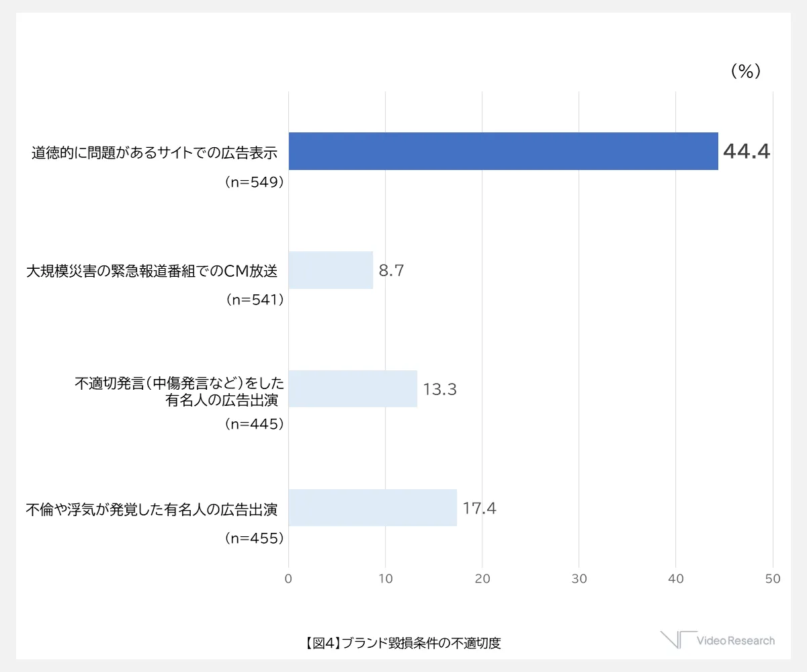
Task: Click the dark blue 44.4 bar
Action: click(x=503, y=151)
